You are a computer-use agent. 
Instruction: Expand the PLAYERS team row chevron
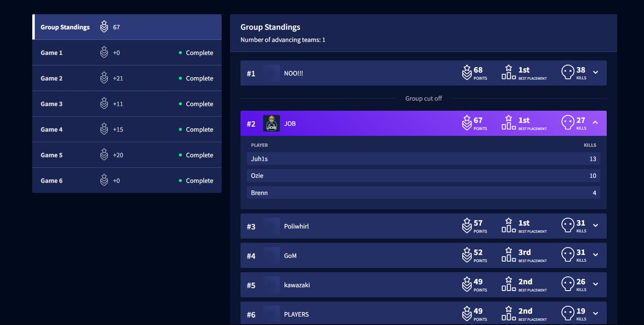click(x=596, y=314)
